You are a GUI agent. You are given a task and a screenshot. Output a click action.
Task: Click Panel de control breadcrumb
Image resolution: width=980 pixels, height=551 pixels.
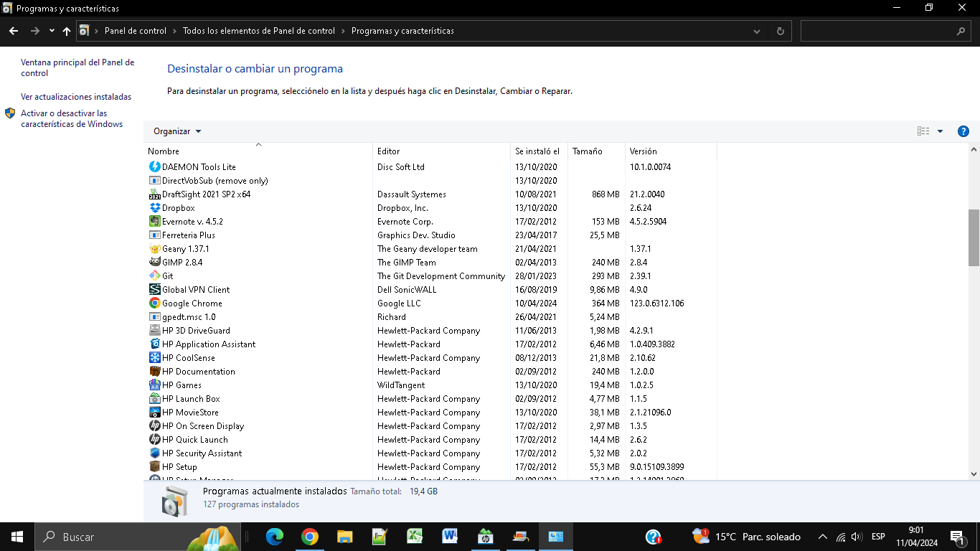tap(135, 31)
